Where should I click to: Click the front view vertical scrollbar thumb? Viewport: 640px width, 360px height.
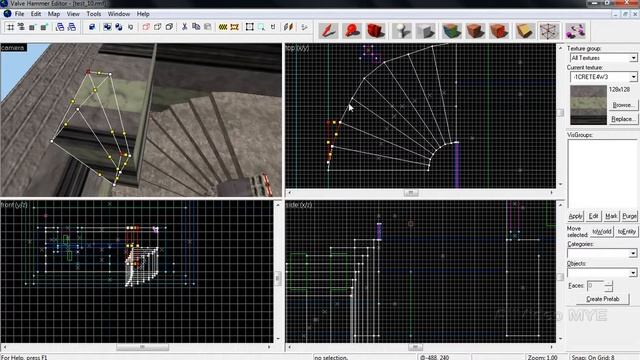(x=278, y=278)
